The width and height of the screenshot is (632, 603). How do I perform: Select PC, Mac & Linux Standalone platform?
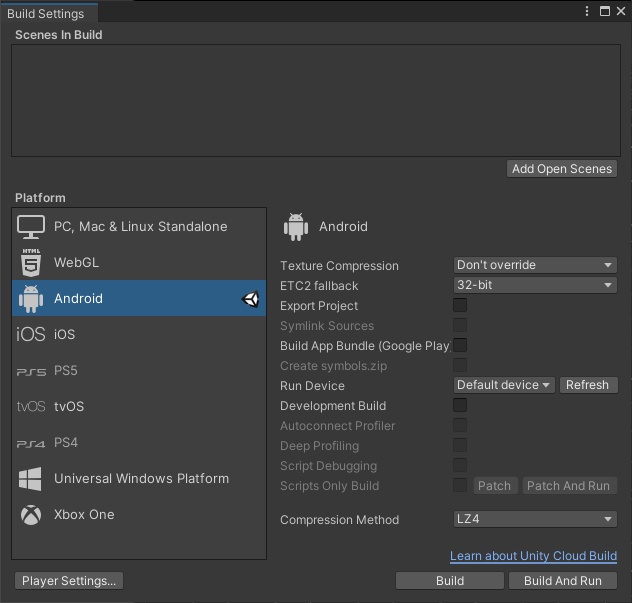[x=139, y=227]
